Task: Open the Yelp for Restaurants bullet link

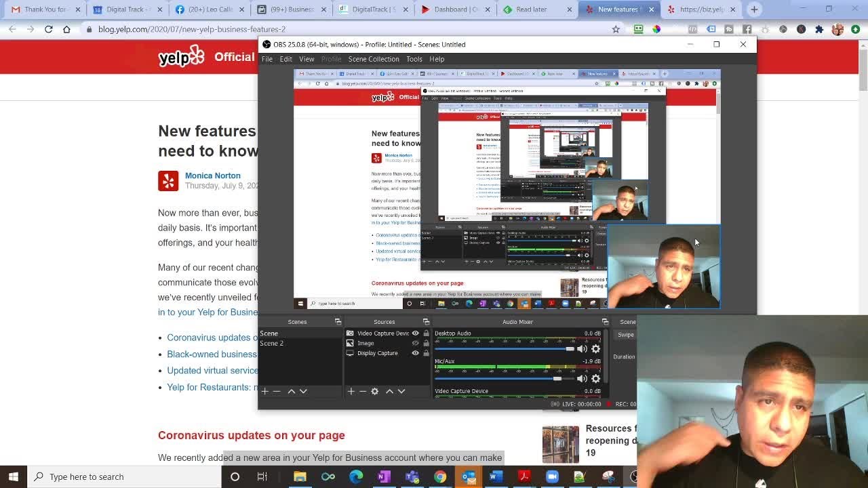Action: click(212, 387)
